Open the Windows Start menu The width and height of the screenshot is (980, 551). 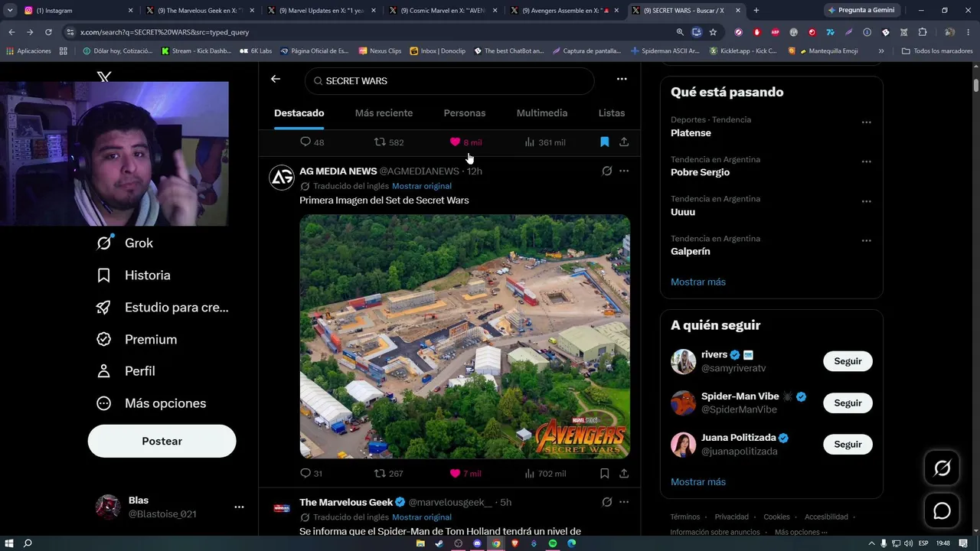(x=11, y=543)
